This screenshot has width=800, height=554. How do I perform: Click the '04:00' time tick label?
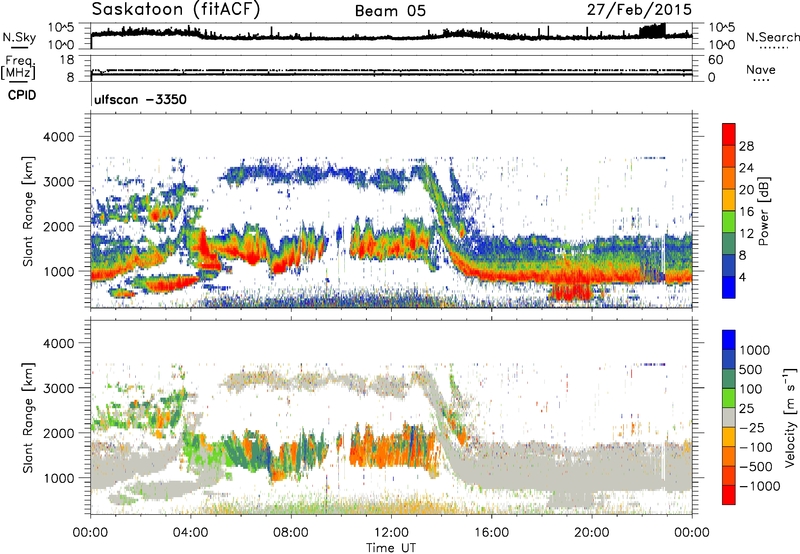coord(190,533)
